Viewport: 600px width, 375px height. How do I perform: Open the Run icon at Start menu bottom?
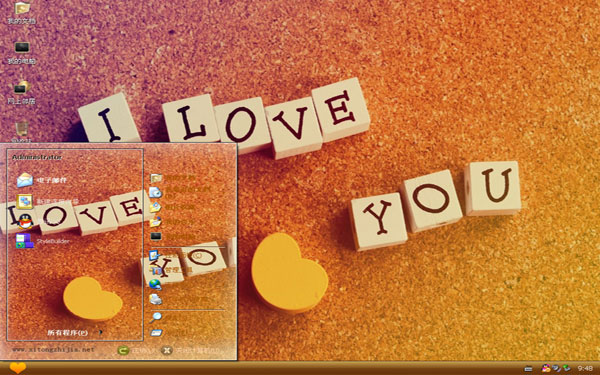coord(156,333)
